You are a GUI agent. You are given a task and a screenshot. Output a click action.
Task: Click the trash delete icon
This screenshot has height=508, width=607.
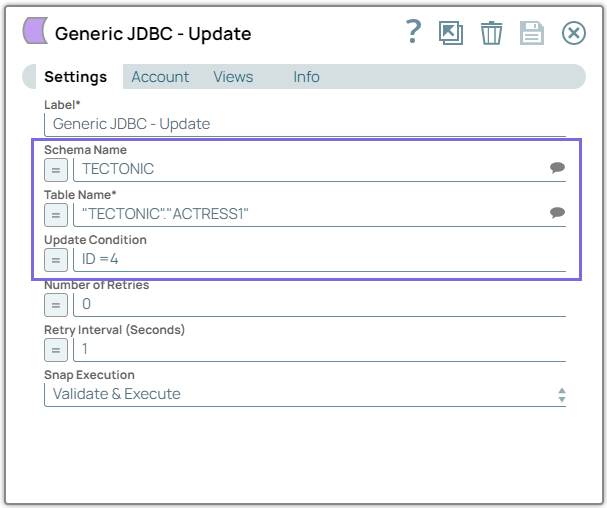click(491, 33)
